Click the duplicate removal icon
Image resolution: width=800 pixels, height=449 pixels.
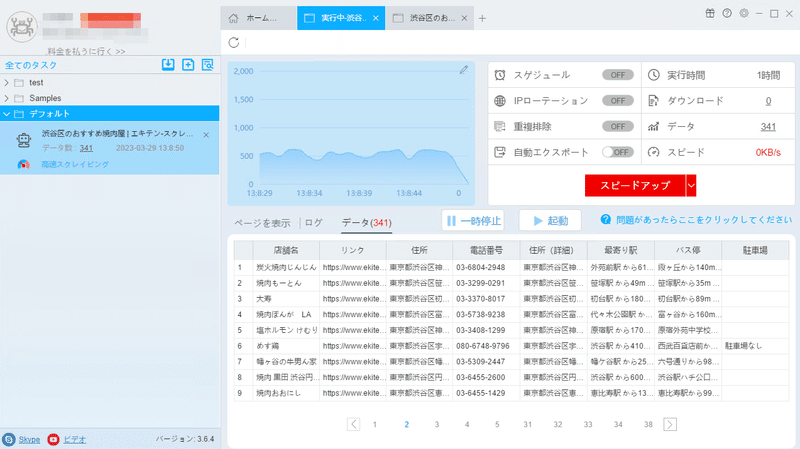pyautogui.click(x=499, y=126)
